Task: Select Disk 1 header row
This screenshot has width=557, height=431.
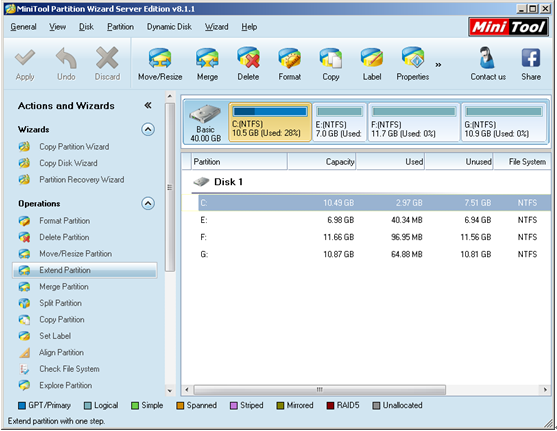Action: pos(366,182)
